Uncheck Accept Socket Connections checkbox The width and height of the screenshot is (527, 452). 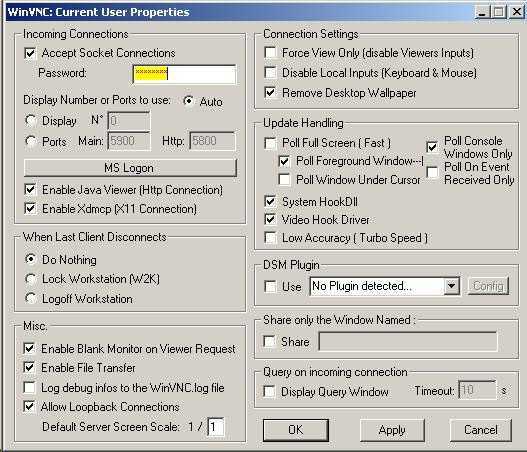click(30, 53)
